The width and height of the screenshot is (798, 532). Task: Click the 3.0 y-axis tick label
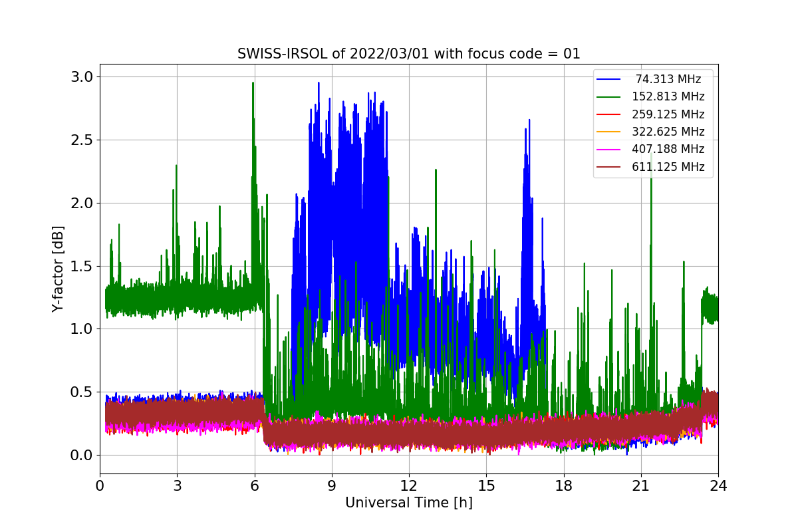tap(81, 76)
